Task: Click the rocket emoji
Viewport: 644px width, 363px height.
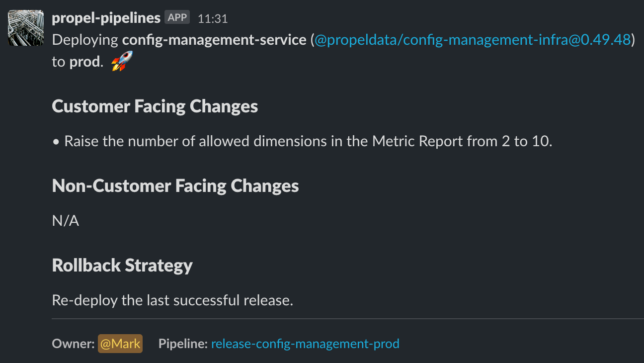Action: [122, 62]
